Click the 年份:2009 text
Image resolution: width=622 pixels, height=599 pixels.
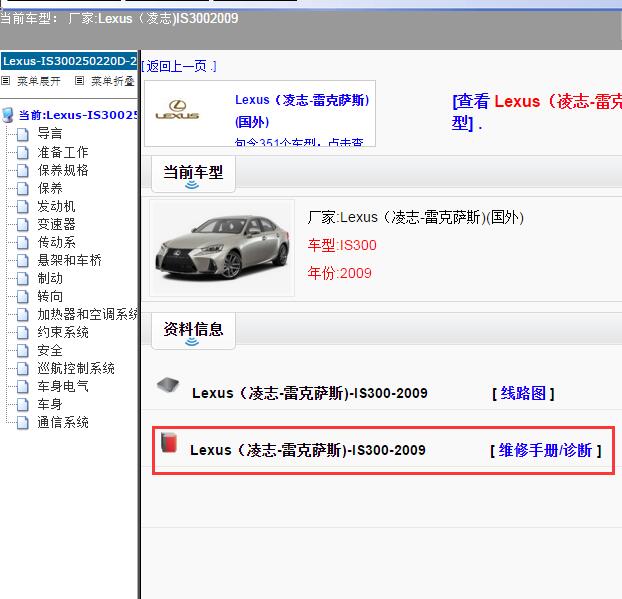click(x=340, y=273)
